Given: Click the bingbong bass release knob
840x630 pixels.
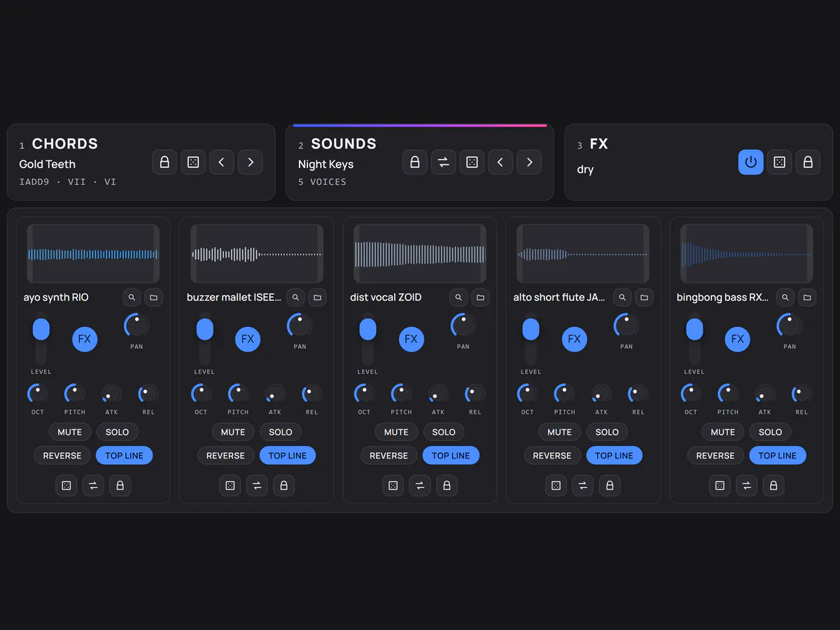Looking at the screenshot, I should [x=801, y=394].
